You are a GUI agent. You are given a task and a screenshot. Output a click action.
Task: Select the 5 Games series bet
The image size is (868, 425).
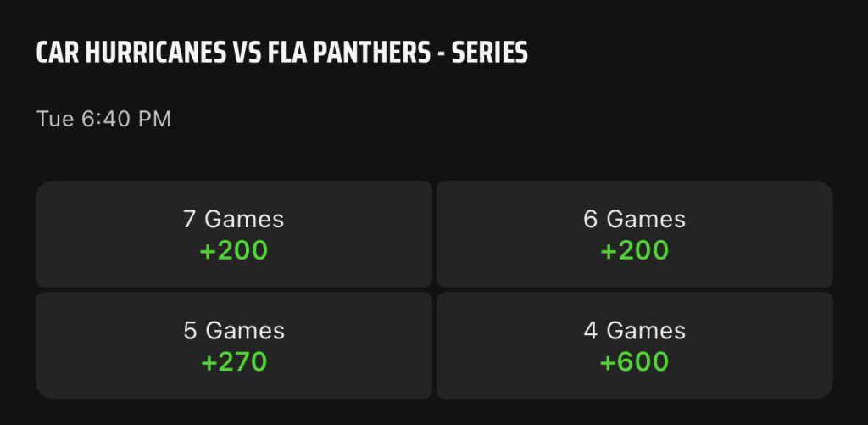(234, 345)
